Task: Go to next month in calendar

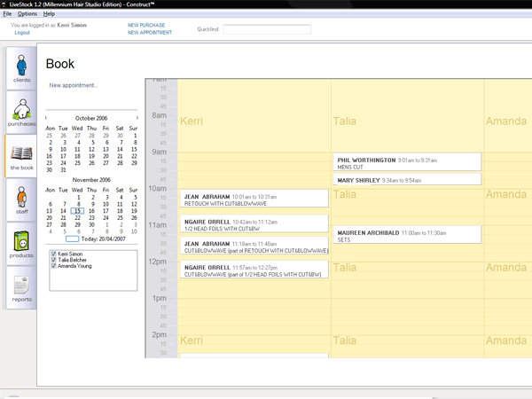Action: coord(137,118)
